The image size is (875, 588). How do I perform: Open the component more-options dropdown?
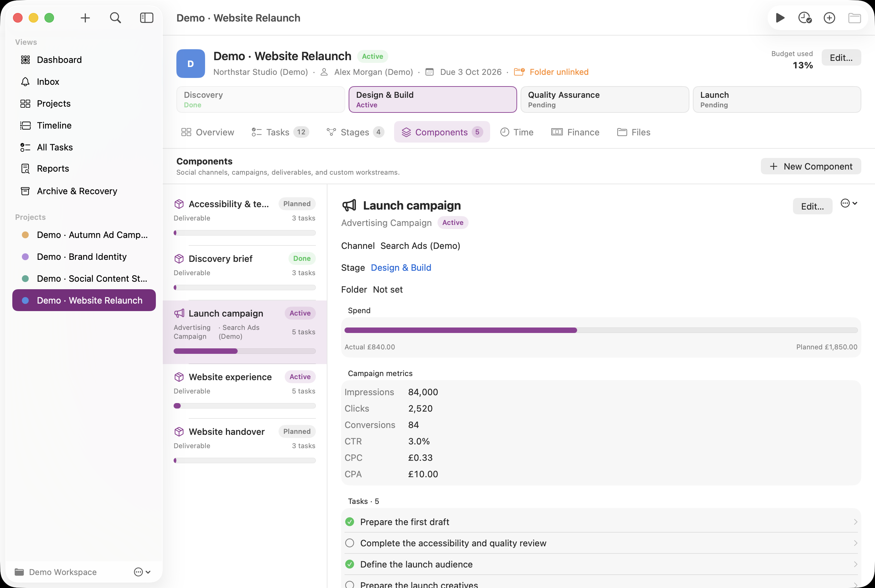(849, 203)
